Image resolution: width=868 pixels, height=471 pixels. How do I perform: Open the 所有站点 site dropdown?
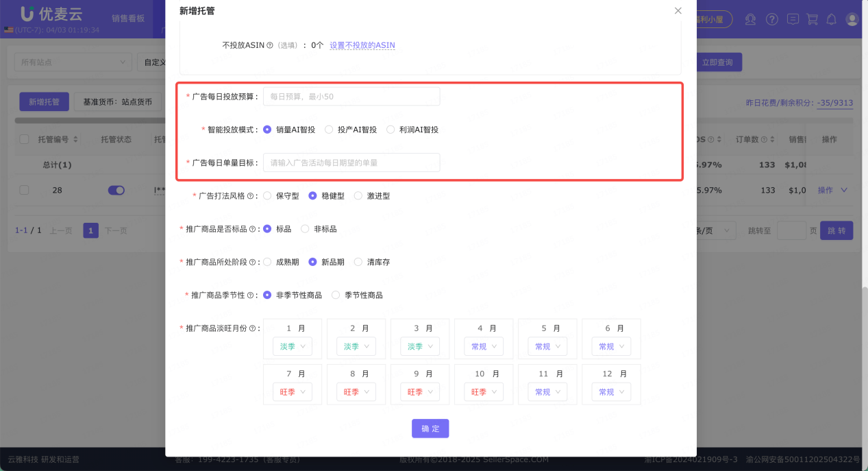pyautogui.click(x=73, y=62)
